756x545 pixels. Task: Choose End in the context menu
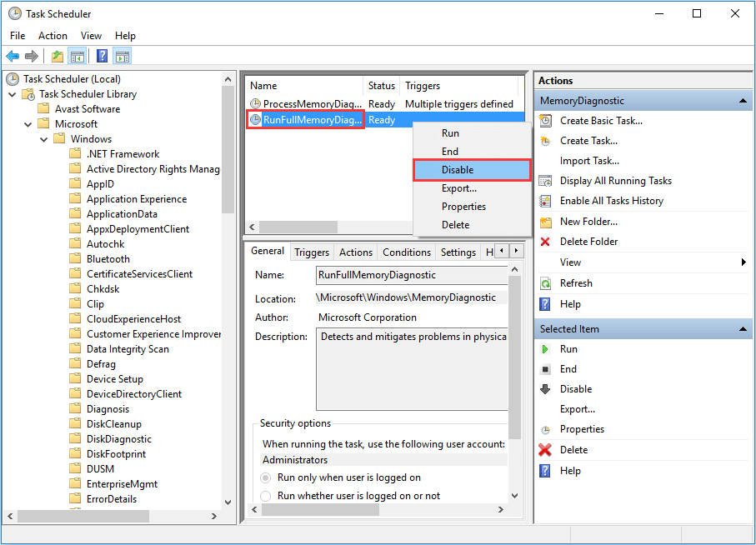(x=472, y=152)
